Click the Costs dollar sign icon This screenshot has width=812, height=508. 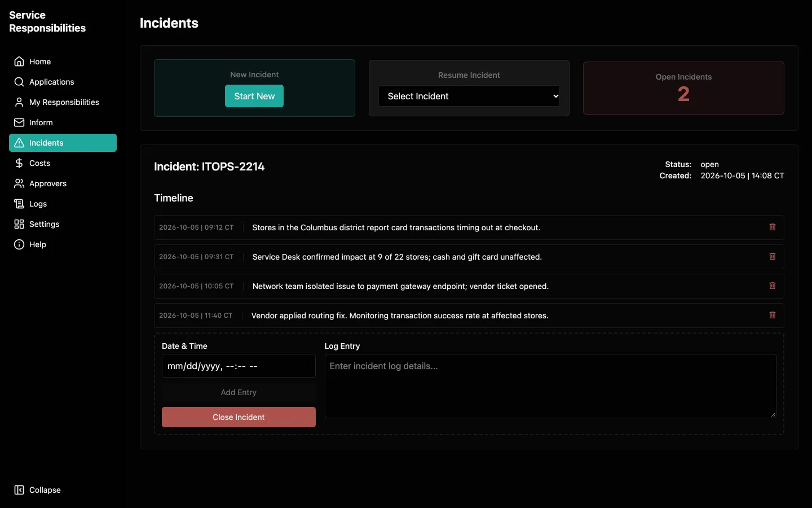pyautogui.click(x=19, y=163)
